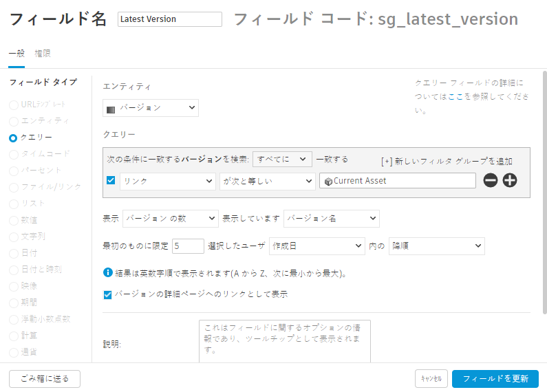Viewport: 547px width, 392px height.
Task: Open the ここ help link
Action: [x=454, y=98]
